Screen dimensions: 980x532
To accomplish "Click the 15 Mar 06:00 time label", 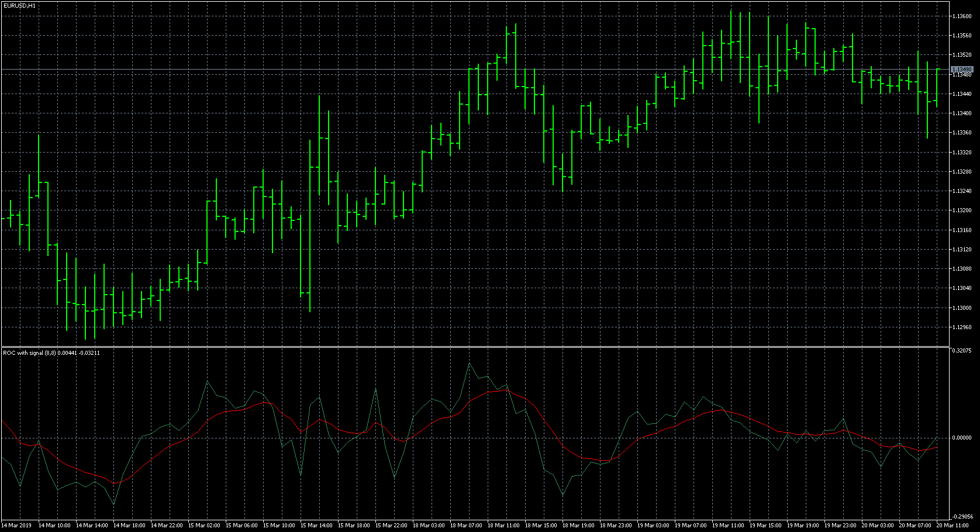I will [241, 526].
